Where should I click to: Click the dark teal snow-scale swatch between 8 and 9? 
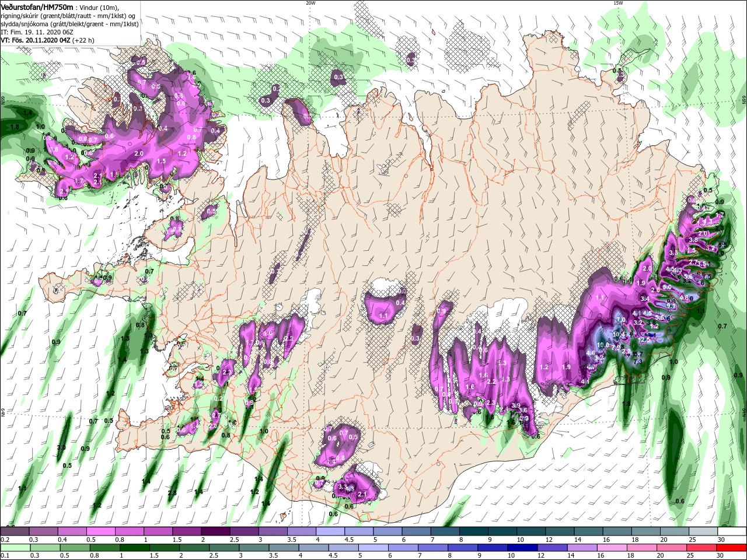point(474,531)
